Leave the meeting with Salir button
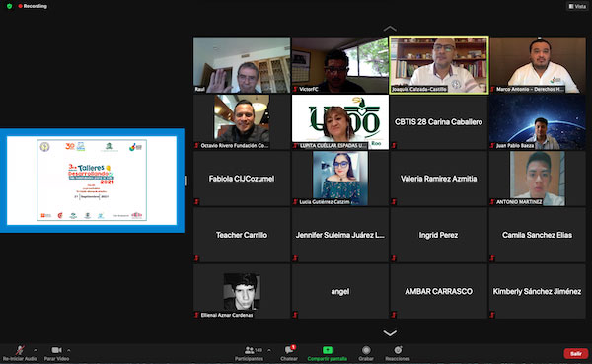This screenshot has width=592, height=364. click(x=576, y=353)
